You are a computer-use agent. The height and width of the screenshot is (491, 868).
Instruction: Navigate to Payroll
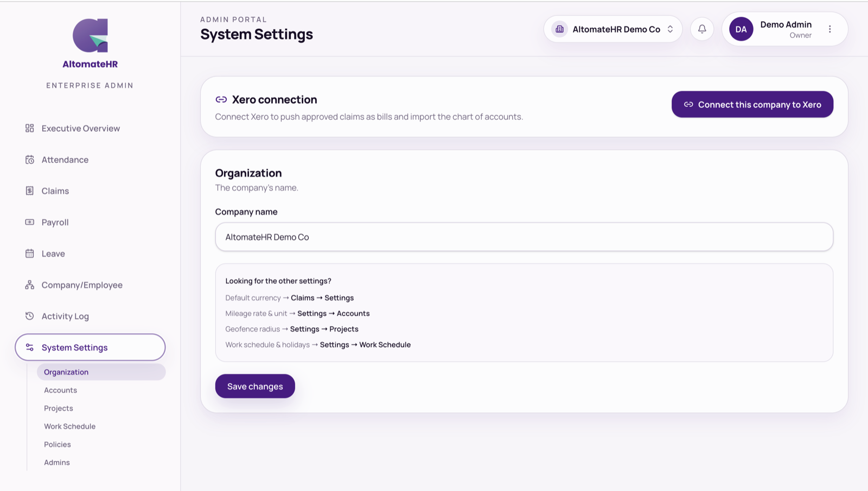(x=90, y=222)
